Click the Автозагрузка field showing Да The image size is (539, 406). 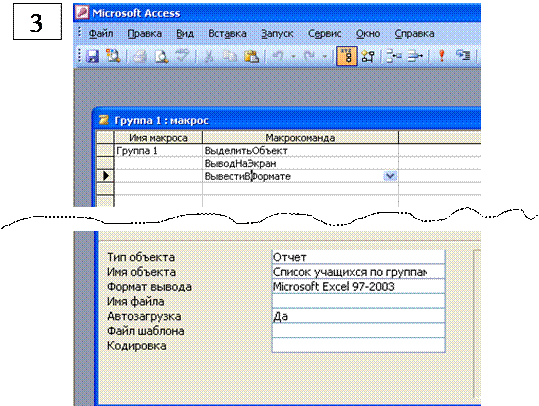[359, 316]
